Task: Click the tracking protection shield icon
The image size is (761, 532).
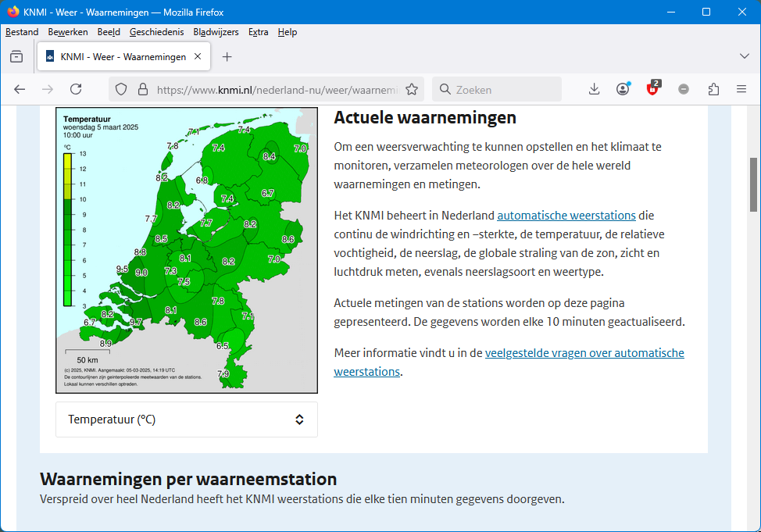Action: (x=121, y=89)
